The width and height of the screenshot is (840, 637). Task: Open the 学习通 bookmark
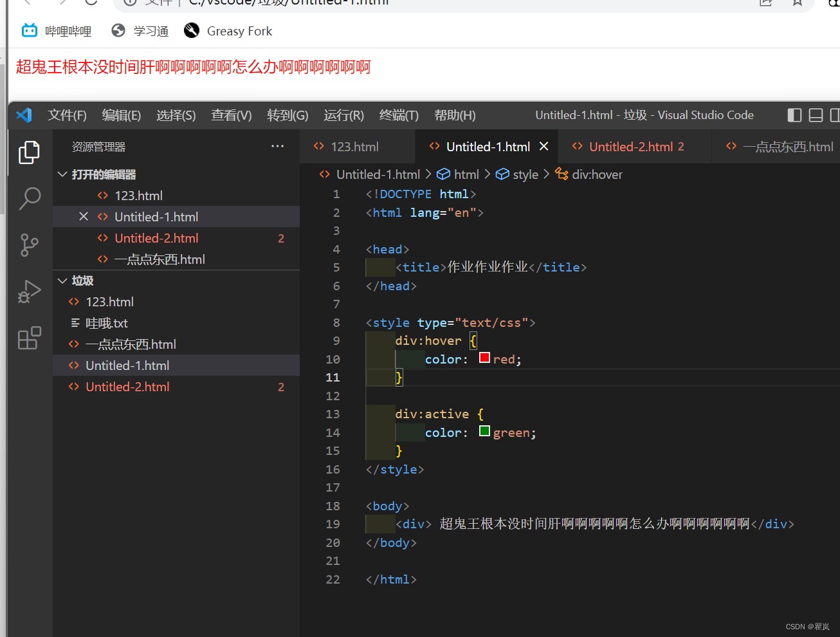(x=140, y=31)
